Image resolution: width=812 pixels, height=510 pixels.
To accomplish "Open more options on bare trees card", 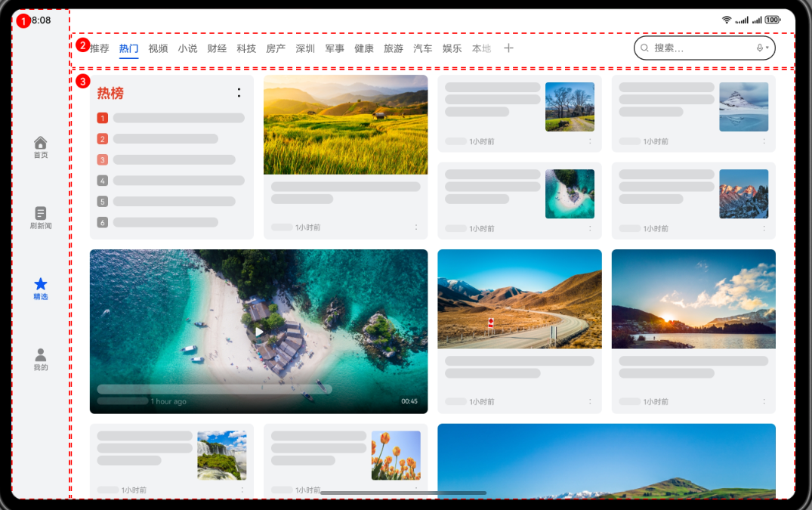I will (x=590, y=141).
